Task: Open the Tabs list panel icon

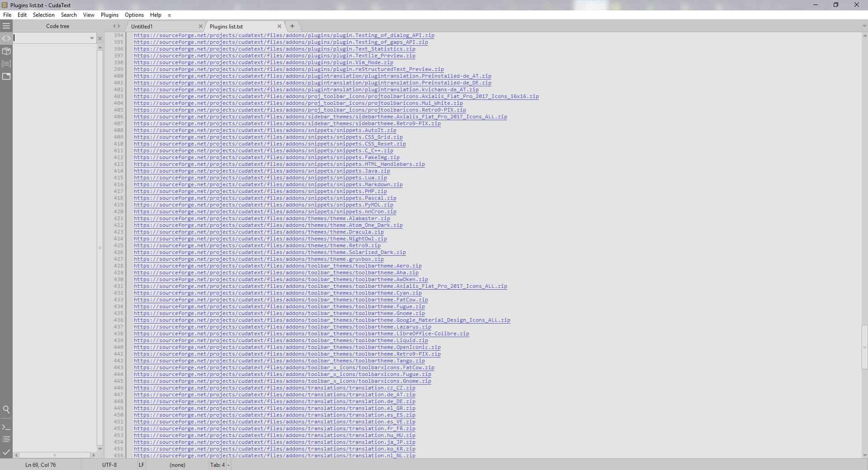Action: 6,76
